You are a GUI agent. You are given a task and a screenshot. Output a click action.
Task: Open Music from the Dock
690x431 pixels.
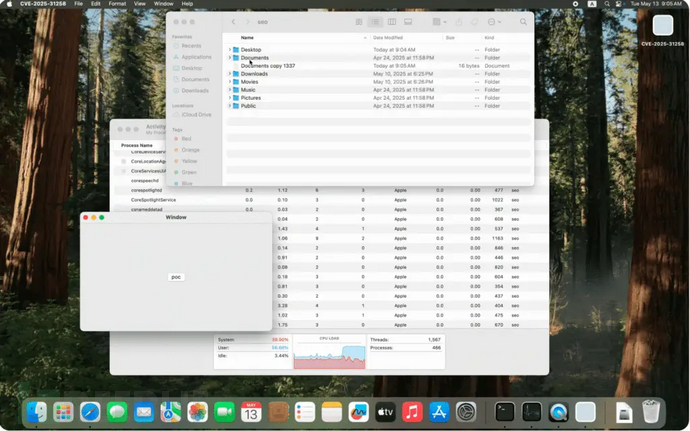click(412, 413)
